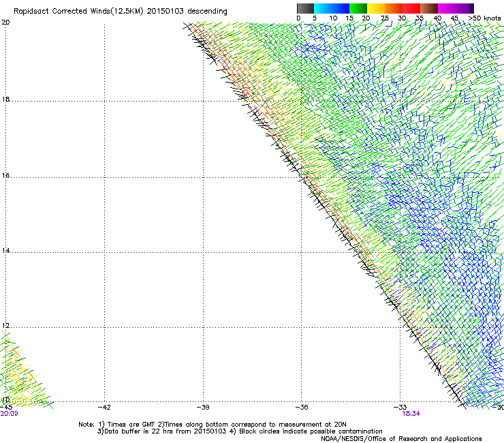Select the grey 0-5 knots legend swatch
The image size is (504, 443).
coord(305,8)
